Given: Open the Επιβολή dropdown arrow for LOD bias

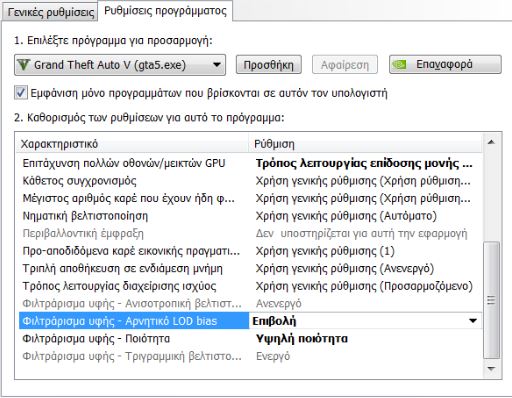Looking at the screenshot, I should [473, 321].
